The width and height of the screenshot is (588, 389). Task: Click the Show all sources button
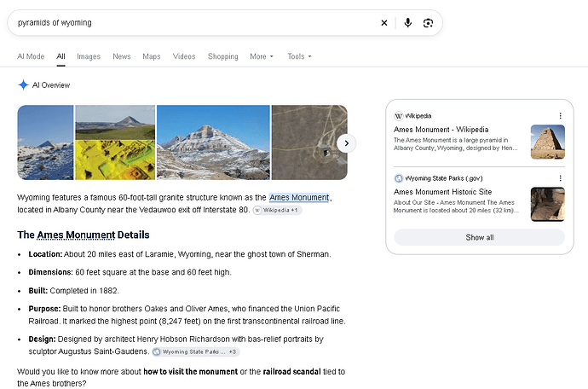click(x=479, y=237)
